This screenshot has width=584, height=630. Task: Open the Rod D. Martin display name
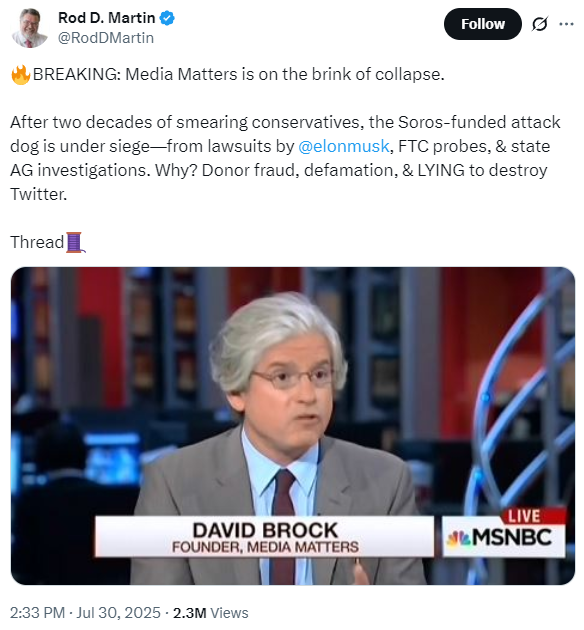tap(106, 18)
